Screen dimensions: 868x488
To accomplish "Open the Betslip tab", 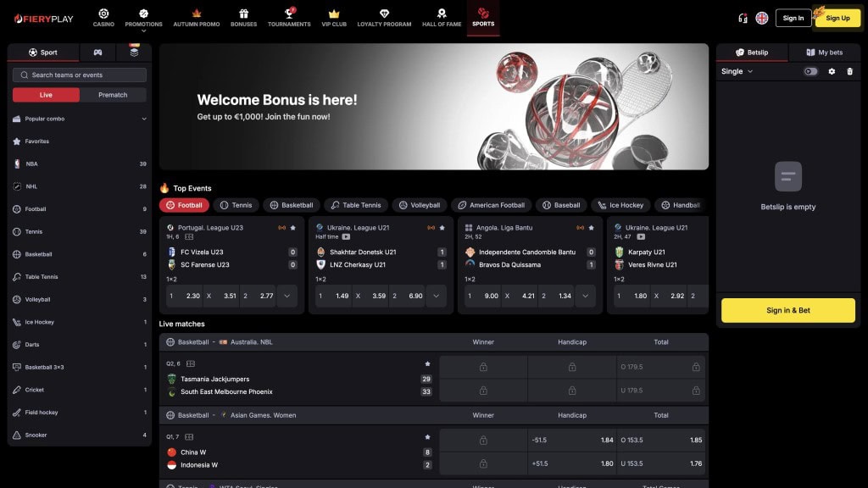I will click(752, 52).
